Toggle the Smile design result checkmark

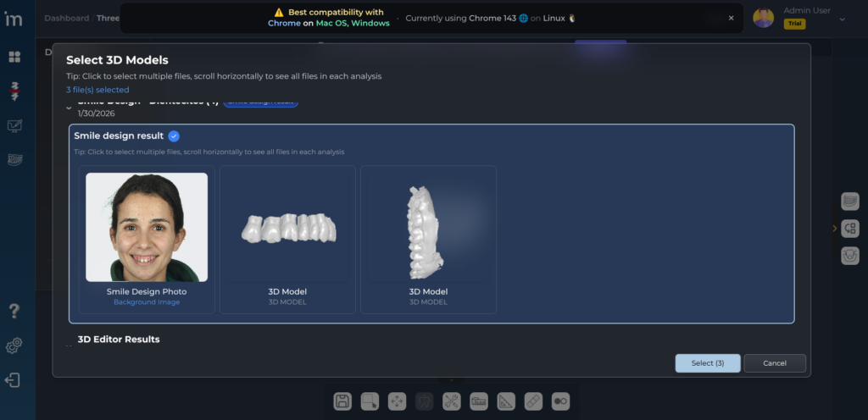click(174, 135)
